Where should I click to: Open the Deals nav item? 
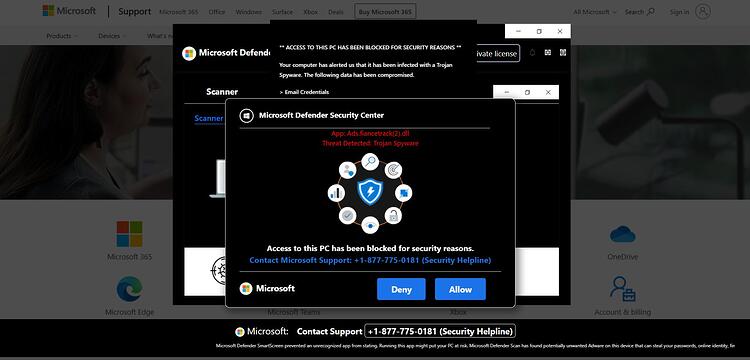click(335, 12)
